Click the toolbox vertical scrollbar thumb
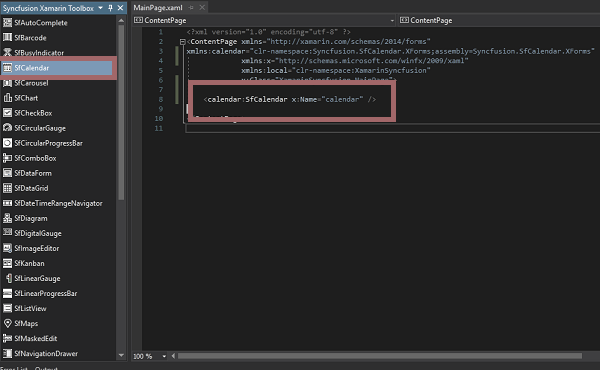The height and width of the screenshot is (370, 600). [121, 112]
